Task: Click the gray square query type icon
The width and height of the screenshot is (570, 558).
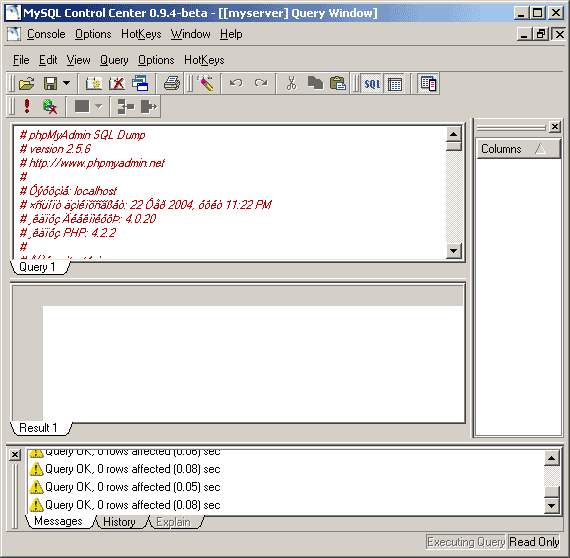Action: 82,107
